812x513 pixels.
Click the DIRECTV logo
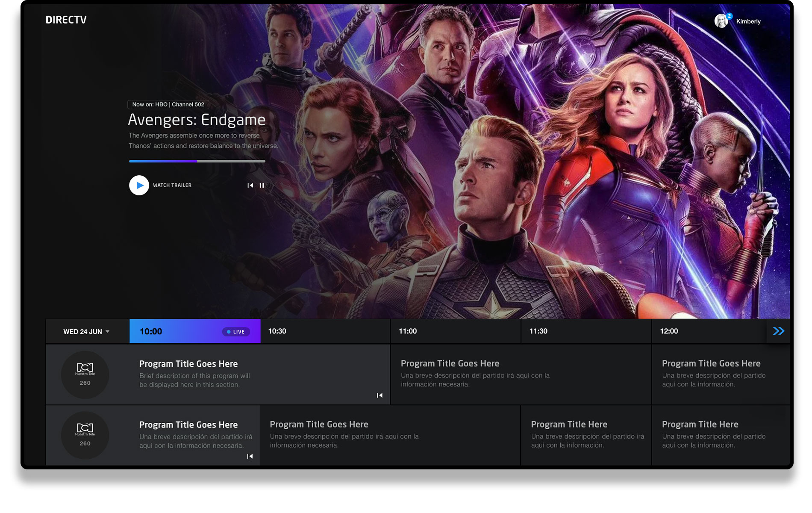(66, 20)
